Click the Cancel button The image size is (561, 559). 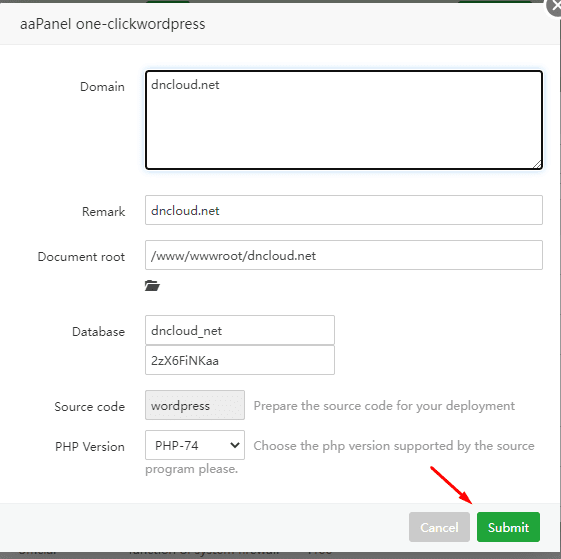click(439, 527)
